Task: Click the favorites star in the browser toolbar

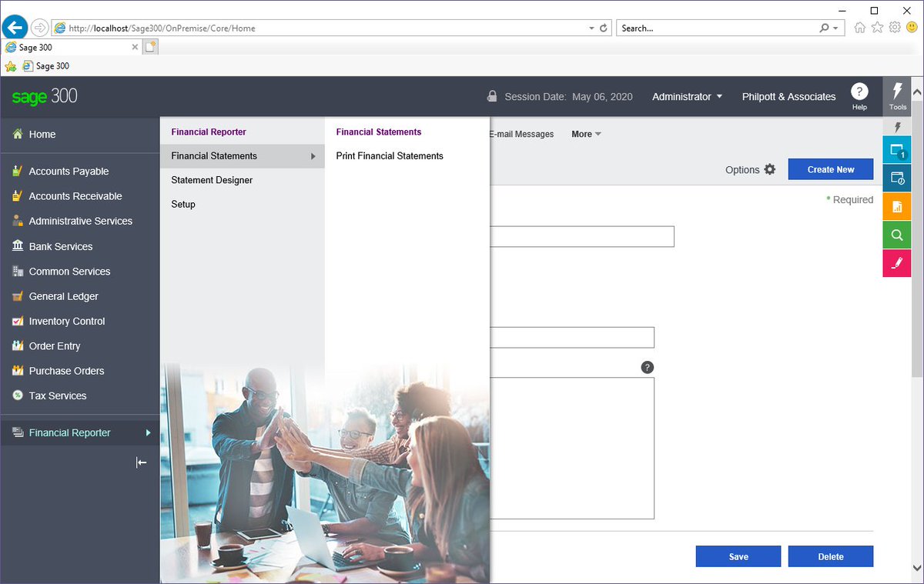Action: click(877, 27)
